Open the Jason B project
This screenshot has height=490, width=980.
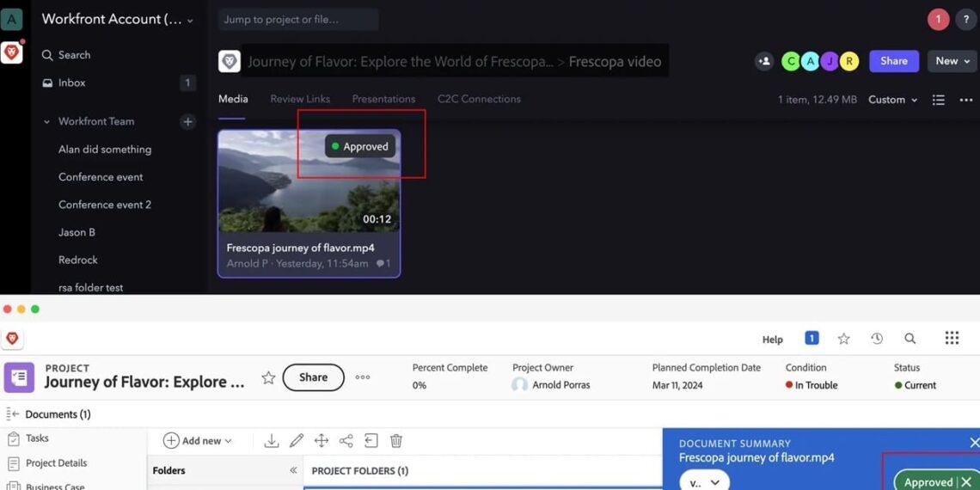pyautogui.click(x=77, y=232)
